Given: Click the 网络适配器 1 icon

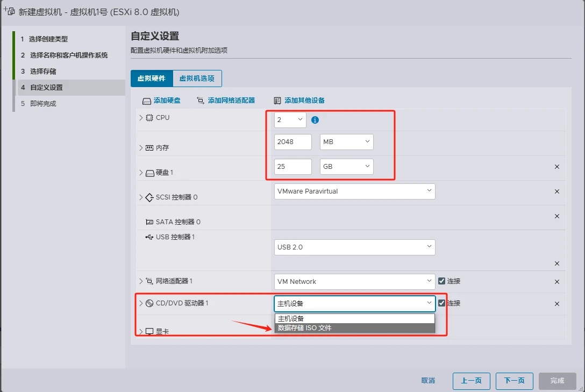Looking at the screenshot, I should point(149,281).
